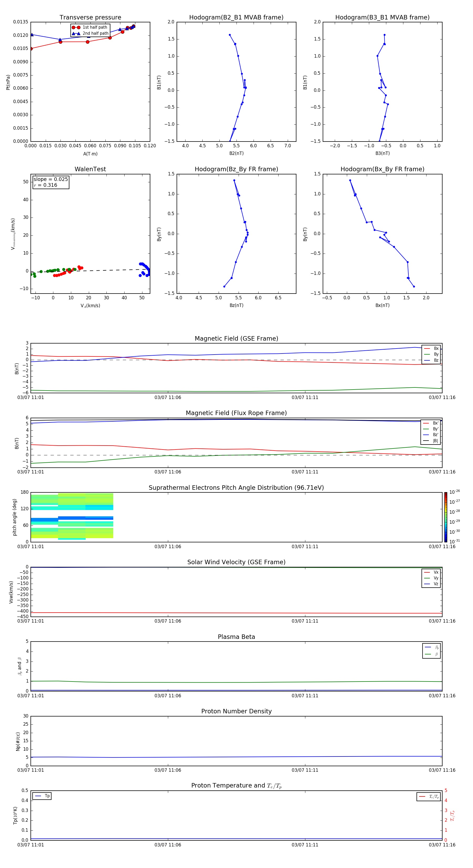The image size is (473, 868).
Task: Click the "A(T·m)" x-axis label
Action: [x=90, y=154]
